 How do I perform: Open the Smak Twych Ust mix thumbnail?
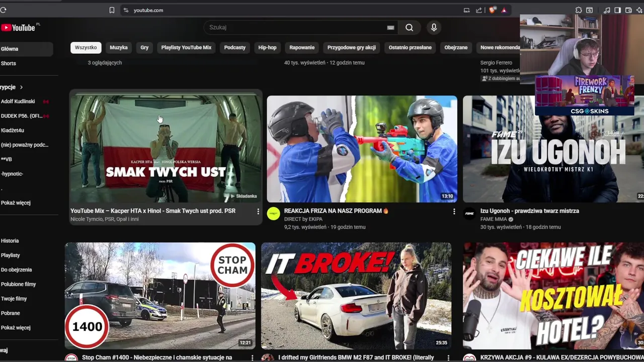pos(166,149)
